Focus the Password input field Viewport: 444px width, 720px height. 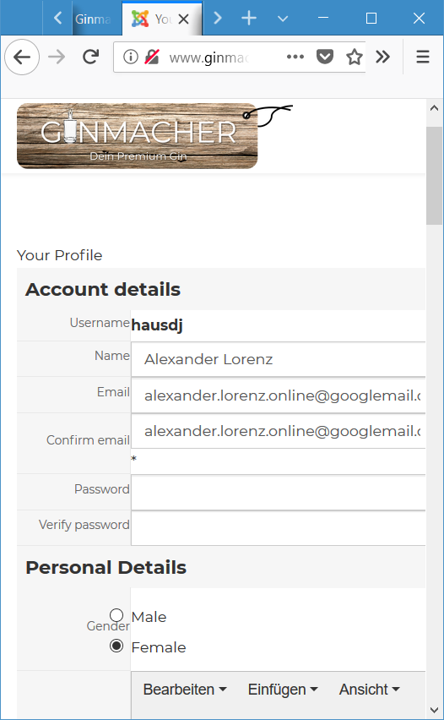tap(278, 492)
